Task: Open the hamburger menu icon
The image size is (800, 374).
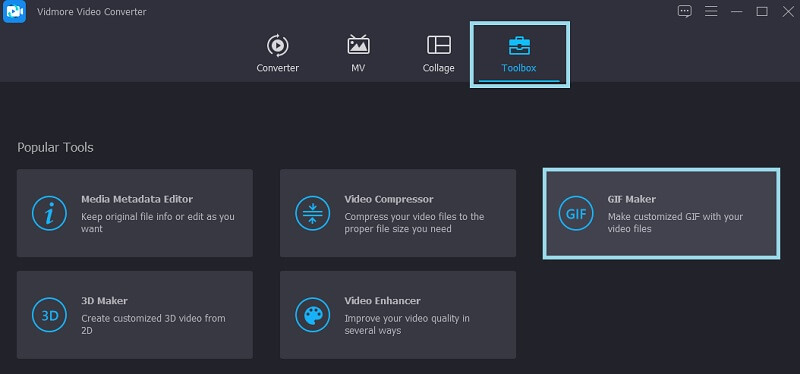Action: pyautogui.click(x=711, y=11)
